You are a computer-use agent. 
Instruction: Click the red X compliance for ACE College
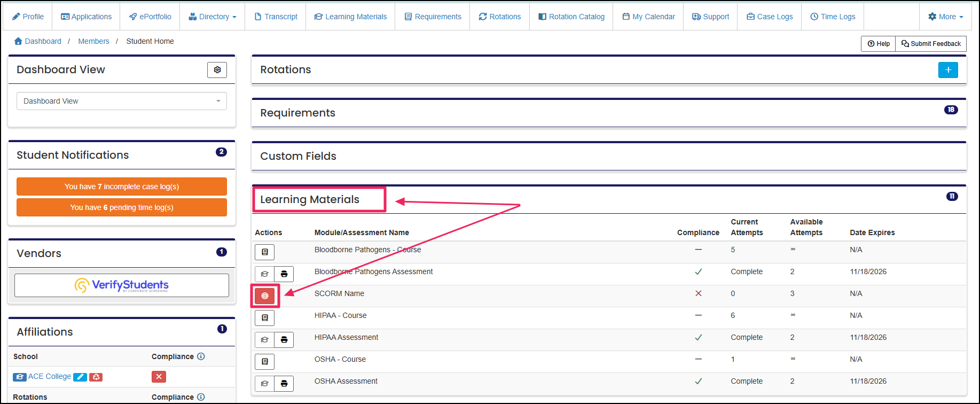click(x=159, y=377)
